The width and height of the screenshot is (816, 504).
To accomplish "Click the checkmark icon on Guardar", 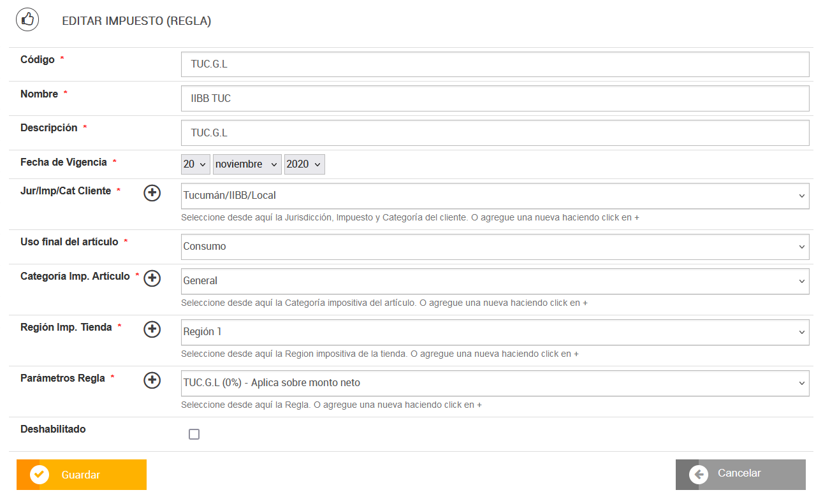I will pos(40,475).
